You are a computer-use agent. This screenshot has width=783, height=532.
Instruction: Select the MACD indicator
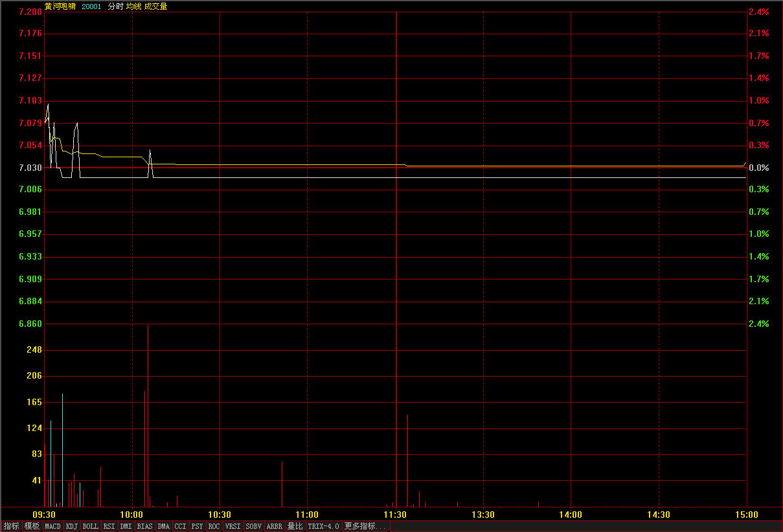coord(52,526)
